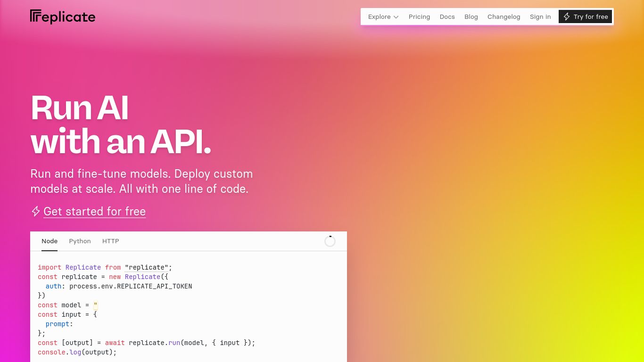Viewport: 644px width, 362px height.
Task: Click Sign in
Action: coord(540,16)
